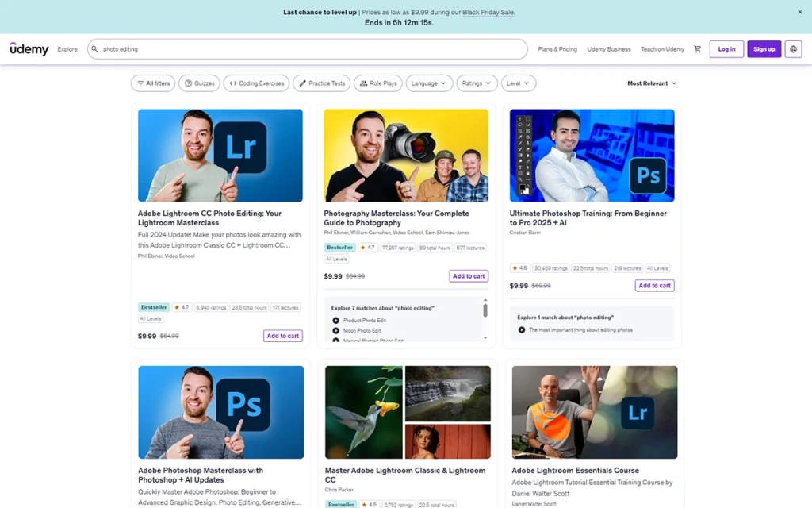Image resolution: width=812 pixels, height=508 pixels.
Task: Click the Udemy logo
Action: point(29,49)
